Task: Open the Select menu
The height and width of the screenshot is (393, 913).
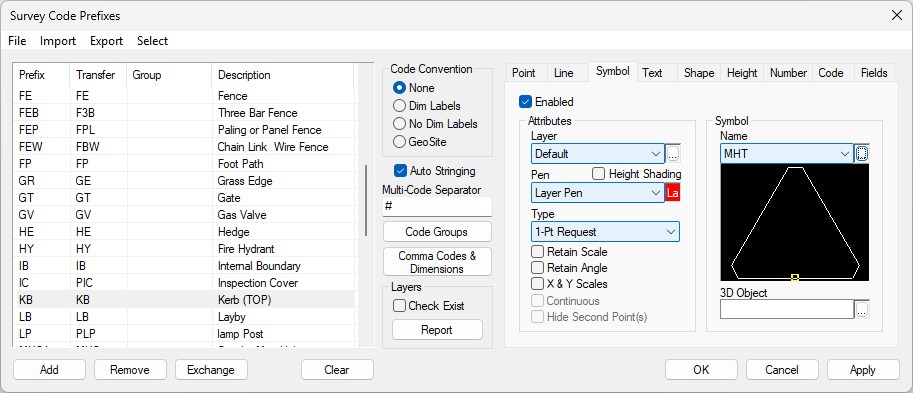Action: [153, 41]
